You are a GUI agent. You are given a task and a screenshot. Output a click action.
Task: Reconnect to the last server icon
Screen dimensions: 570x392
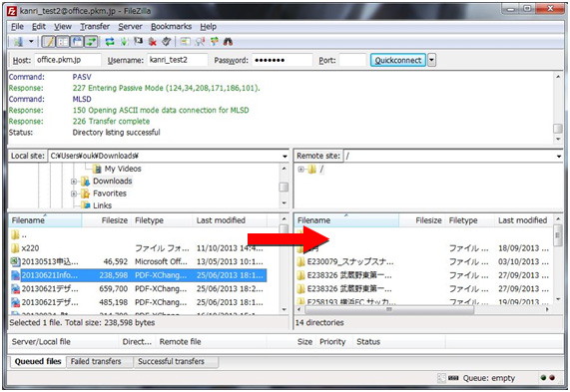pos(166,42)
